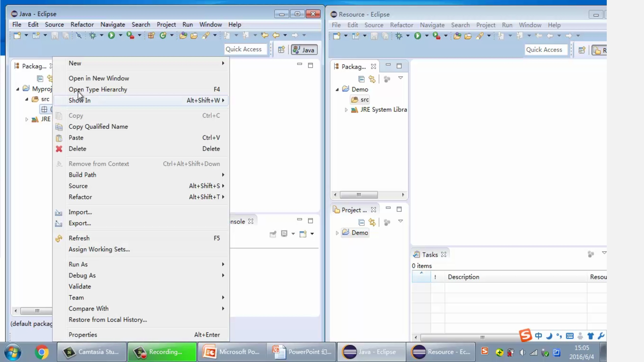Expand JRE node in Java Package Explorer
Image resolution: width=644 pixels, height=362 pixels.
click(26, 119)
